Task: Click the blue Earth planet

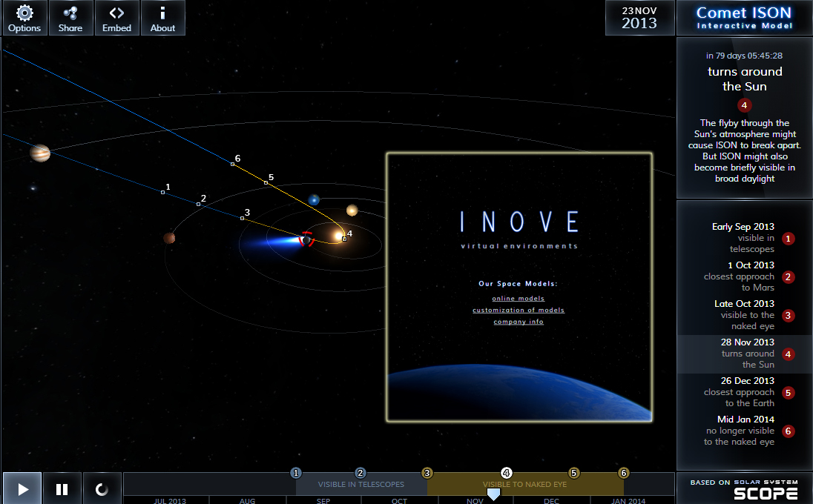Action: pyautogui.click(x=314, y=200)
